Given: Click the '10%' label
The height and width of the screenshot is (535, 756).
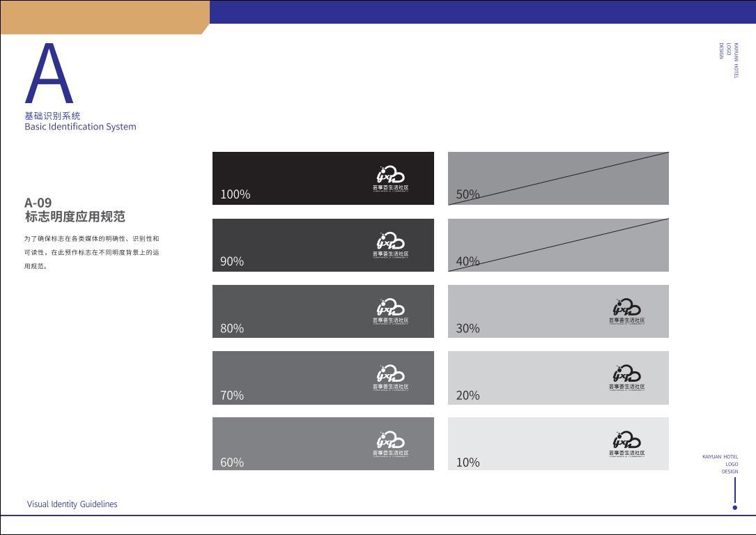Looking at the screenshot, I should click(x=468, y=463).
